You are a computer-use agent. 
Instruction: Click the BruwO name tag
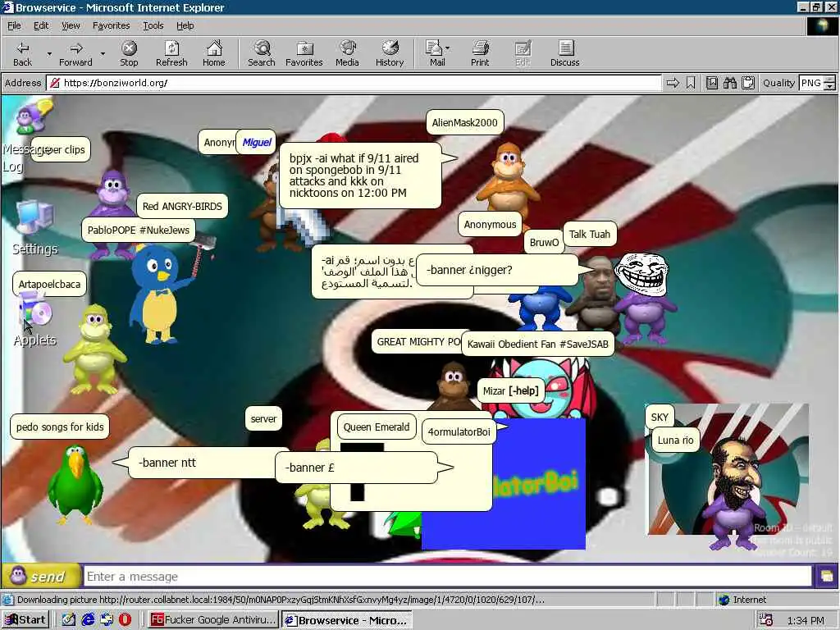544,242
